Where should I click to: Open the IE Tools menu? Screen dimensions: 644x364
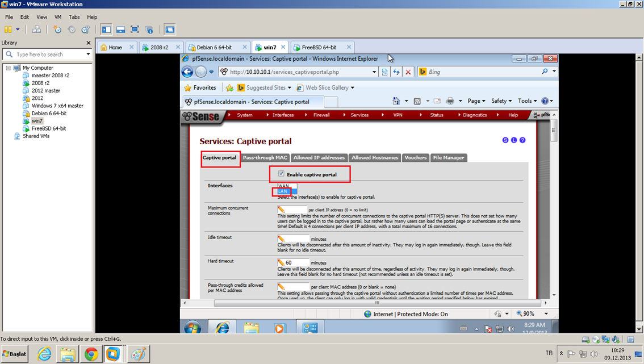[x=528, y=101]
